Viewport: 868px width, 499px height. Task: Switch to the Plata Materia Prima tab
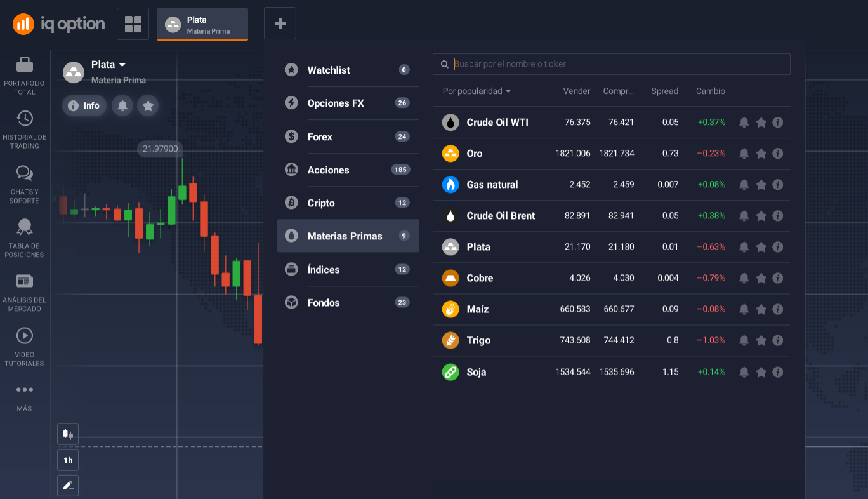click(202, 24)
